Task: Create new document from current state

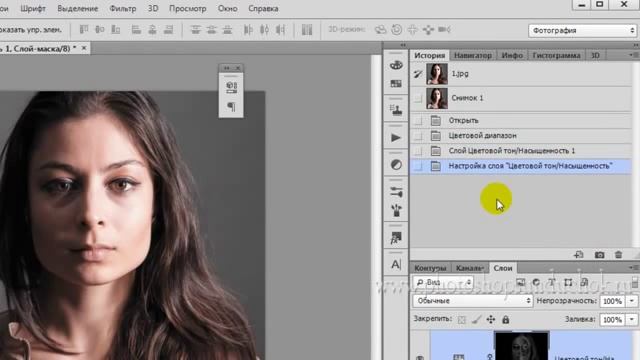Action: click(579, 255)
